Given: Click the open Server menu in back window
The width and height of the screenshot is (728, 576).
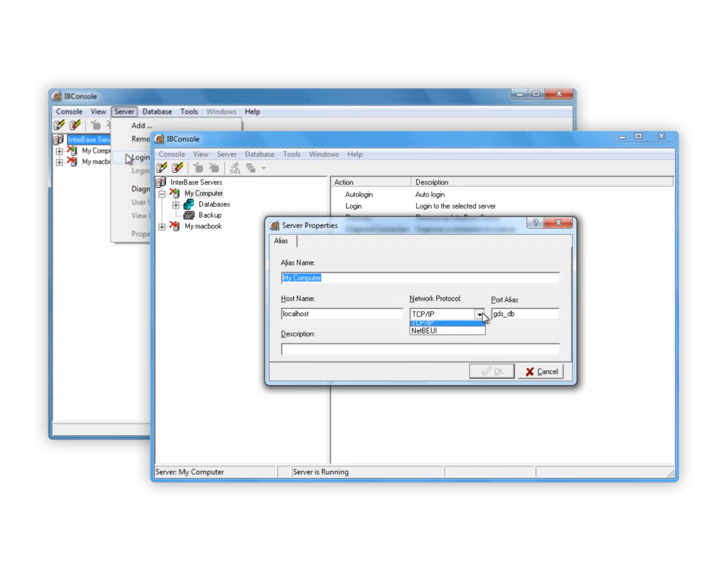Looking at the screenshot, I should pyautogui.click(x=124, y=112).
